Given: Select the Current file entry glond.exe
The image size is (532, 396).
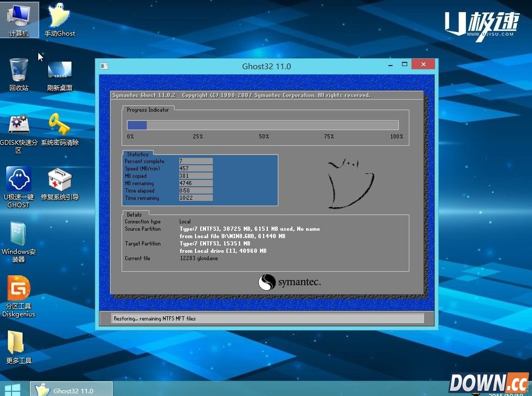Looking at the screenshot, I should point(199,258).
